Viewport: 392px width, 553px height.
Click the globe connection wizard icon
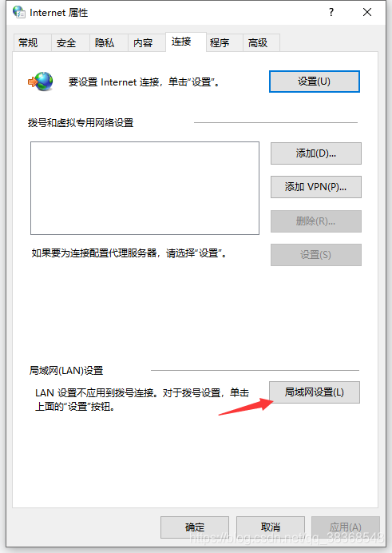(41, 82)
